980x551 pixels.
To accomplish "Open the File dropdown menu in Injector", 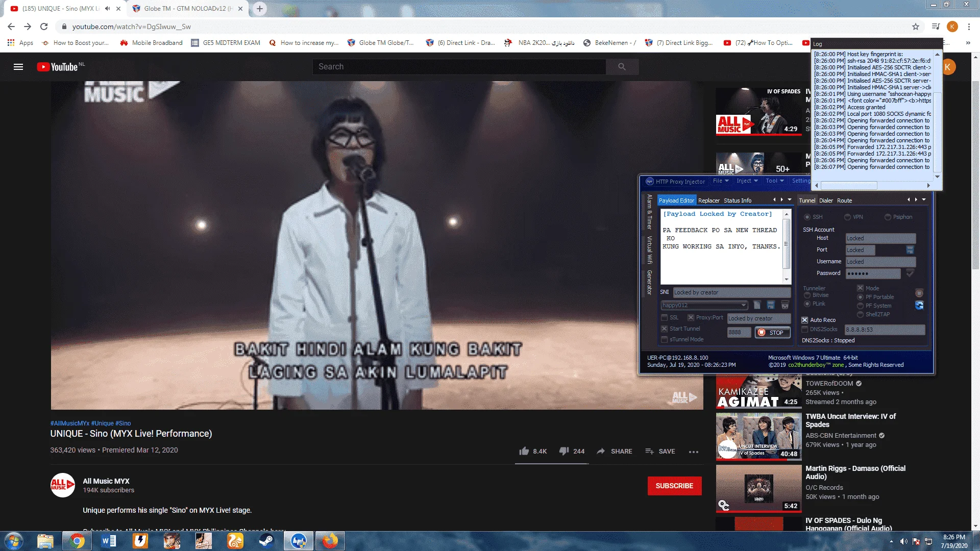I will click(721, 181).
